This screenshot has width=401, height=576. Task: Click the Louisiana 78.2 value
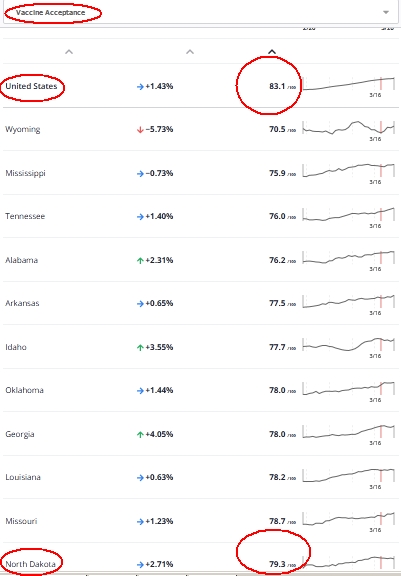coord(277,477)
